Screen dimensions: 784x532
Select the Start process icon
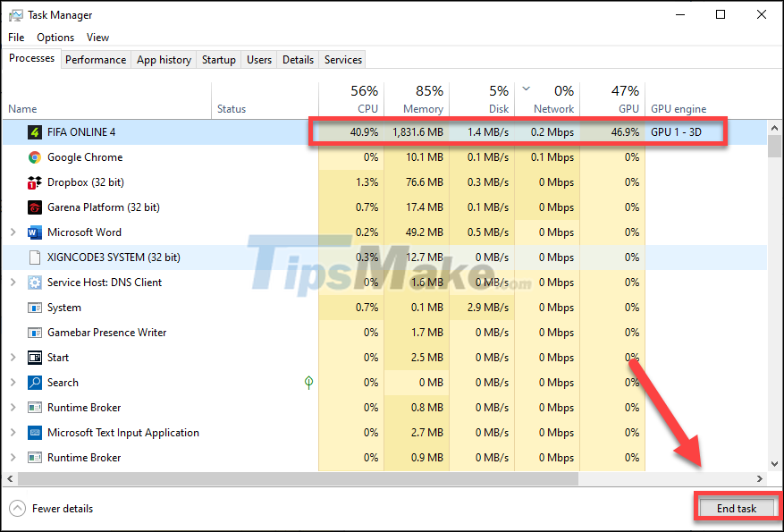33,357
